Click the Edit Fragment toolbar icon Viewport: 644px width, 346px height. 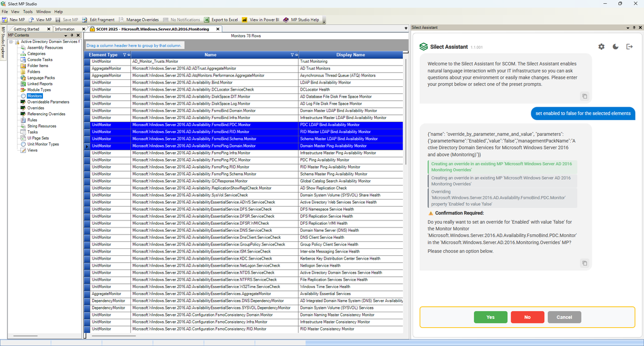[x=85, y=20]
